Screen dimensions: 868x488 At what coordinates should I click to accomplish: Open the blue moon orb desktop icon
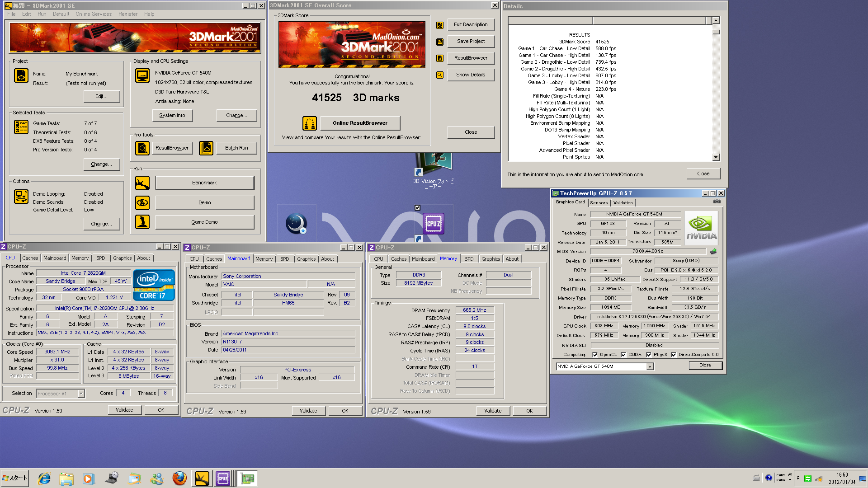[297, 223]
